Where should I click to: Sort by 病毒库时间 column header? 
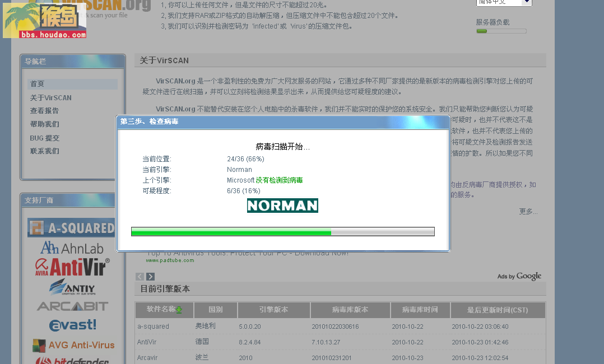tap(420, 310)
